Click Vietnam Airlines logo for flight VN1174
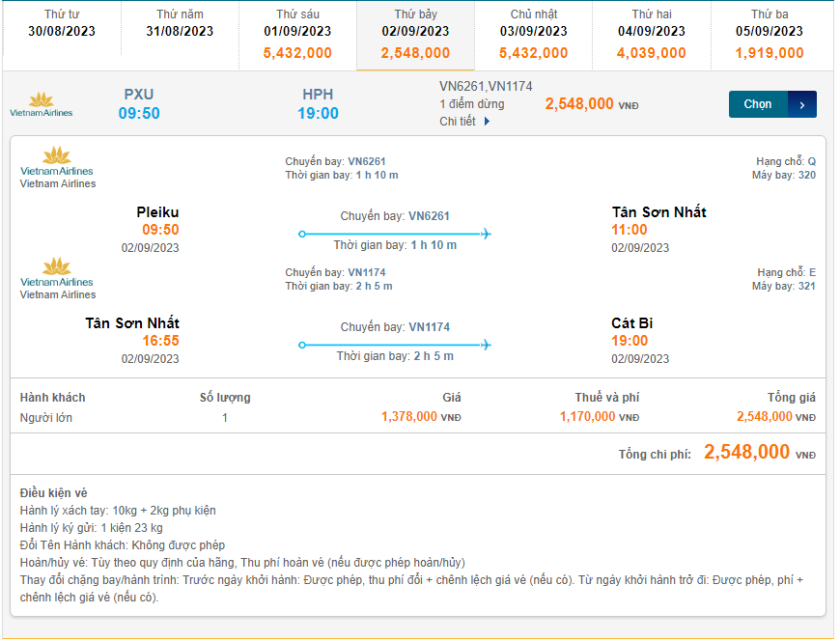Viewport: 840px width, 641px height. pyautogui.click(x=57, y=273)
